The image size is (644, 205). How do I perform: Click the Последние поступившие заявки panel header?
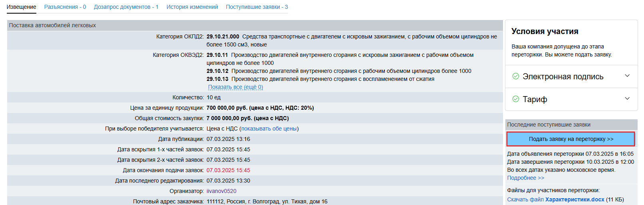(549, 125)
